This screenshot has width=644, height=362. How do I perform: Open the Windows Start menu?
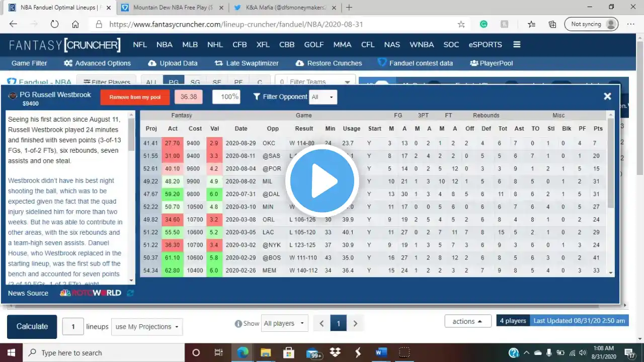pos(11,352)
